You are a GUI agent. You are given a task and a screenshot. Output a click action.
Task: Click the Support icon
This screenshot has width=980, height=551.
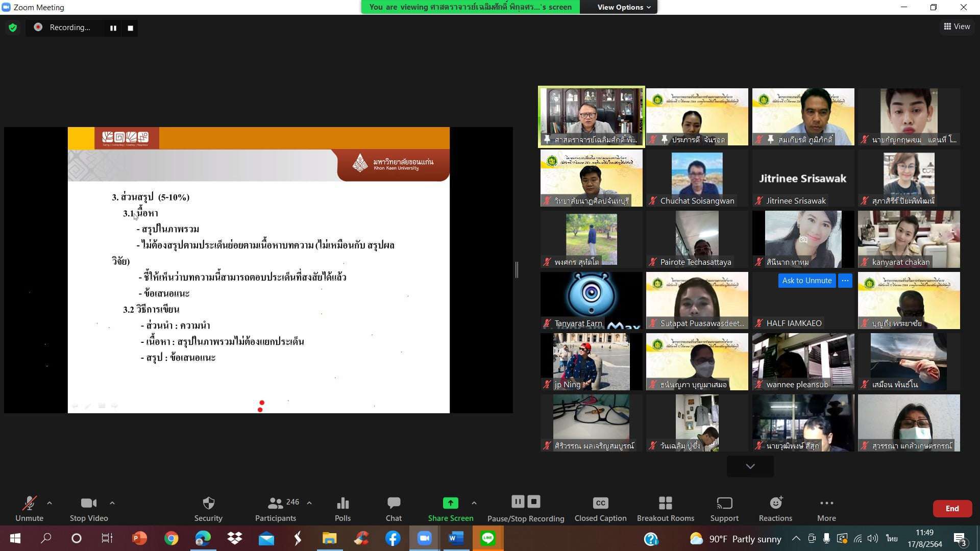coord(724,504)
